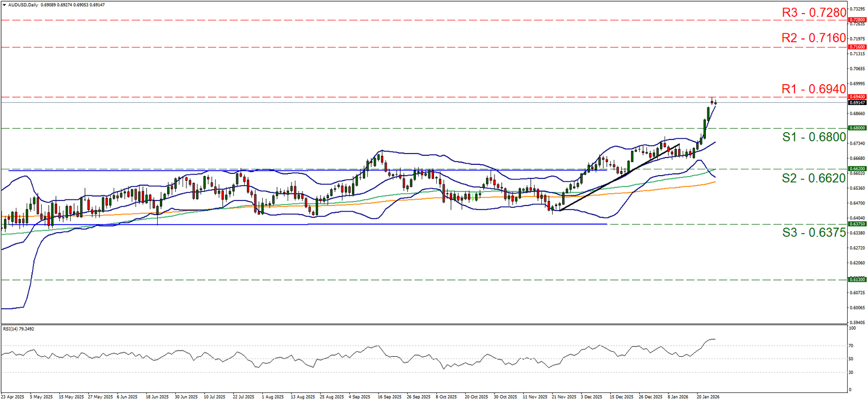Select the S2 - 0.6620 support label

[814, 178]
